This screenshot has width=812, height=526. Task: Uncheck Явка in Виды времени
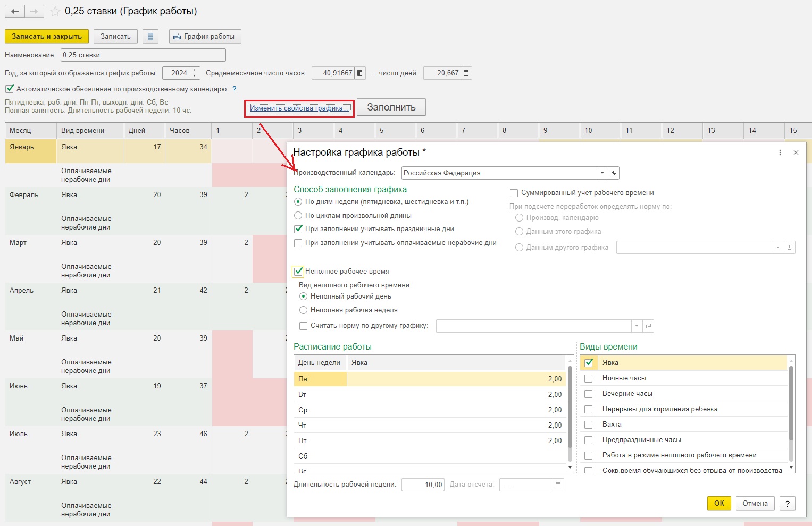pos(589,363)
